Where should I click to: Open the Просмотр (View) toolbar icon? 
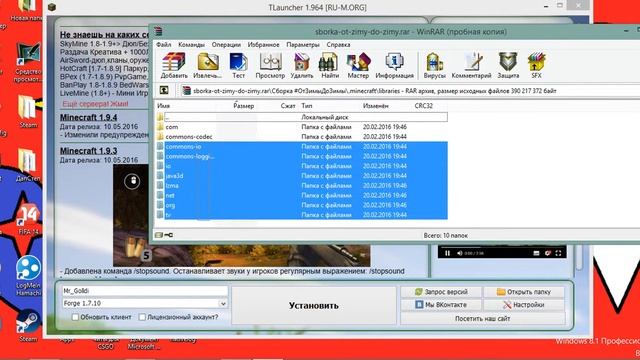[x=270, y=65]
